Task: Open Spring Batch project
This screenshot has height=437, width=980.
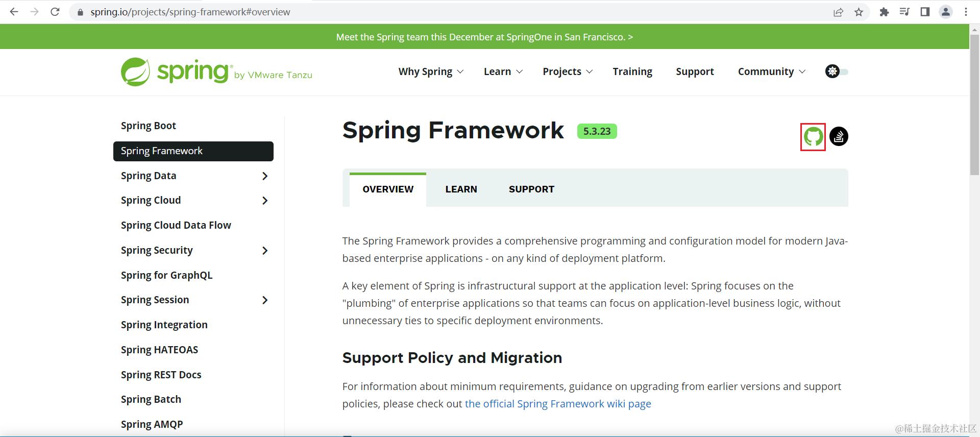Action: click(151, 399)
